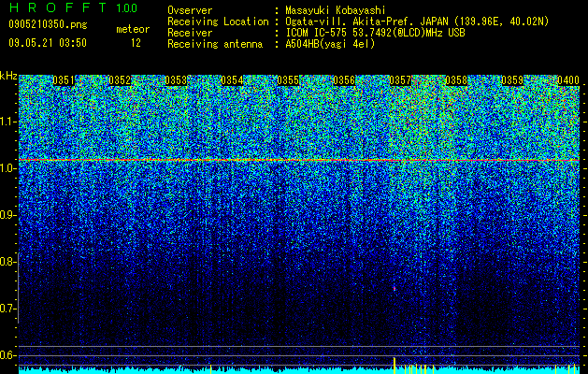Click the 0357 time marker label
The width and height of the screenshot is (588, 374).
(400, 80)
